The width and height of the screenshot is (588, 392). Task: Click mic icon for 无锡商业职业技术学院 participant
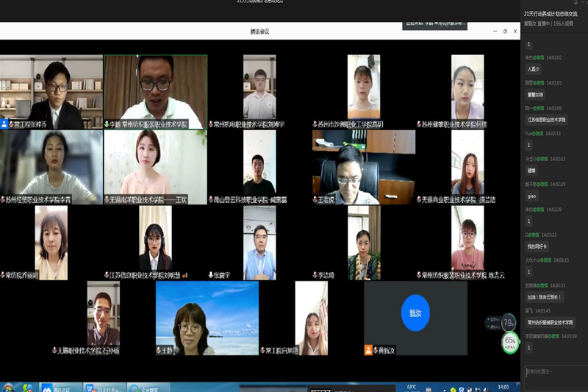click(419, 199)
